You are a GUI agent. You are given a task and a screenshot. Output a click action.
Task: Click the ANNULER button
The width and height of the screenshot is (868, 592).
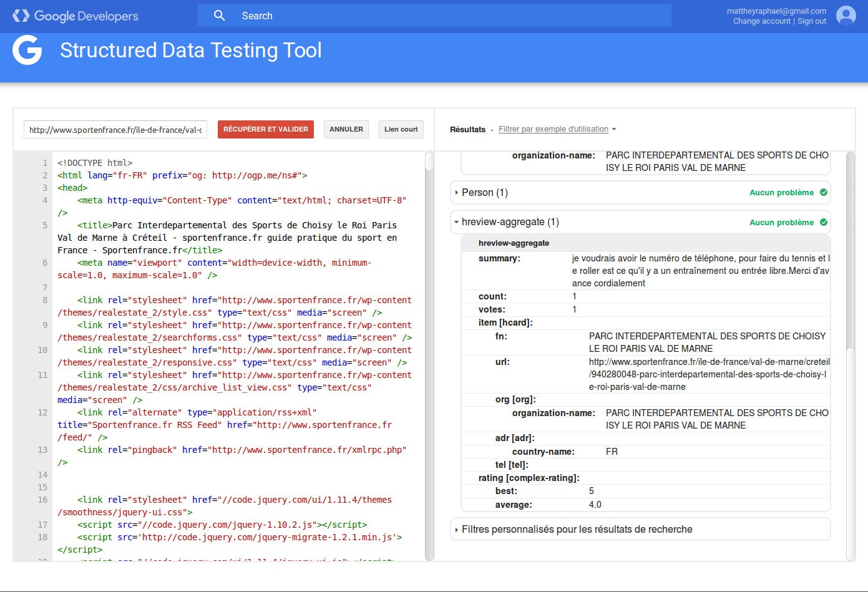[x=346, y=129]
